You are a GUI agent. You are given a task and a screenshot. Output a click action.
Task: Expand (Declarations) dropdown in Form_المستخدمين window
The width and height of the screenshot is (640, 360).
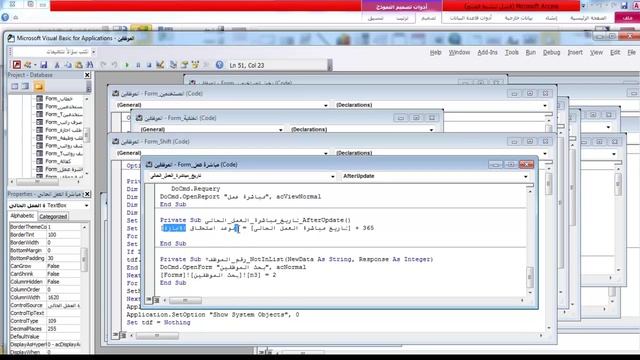tap(544, 105)
